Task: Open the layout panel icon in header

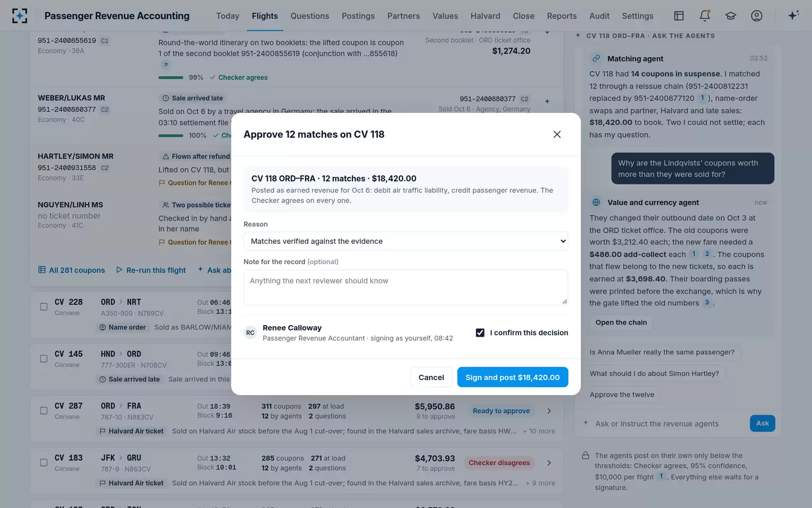Action: click(679, 16)
